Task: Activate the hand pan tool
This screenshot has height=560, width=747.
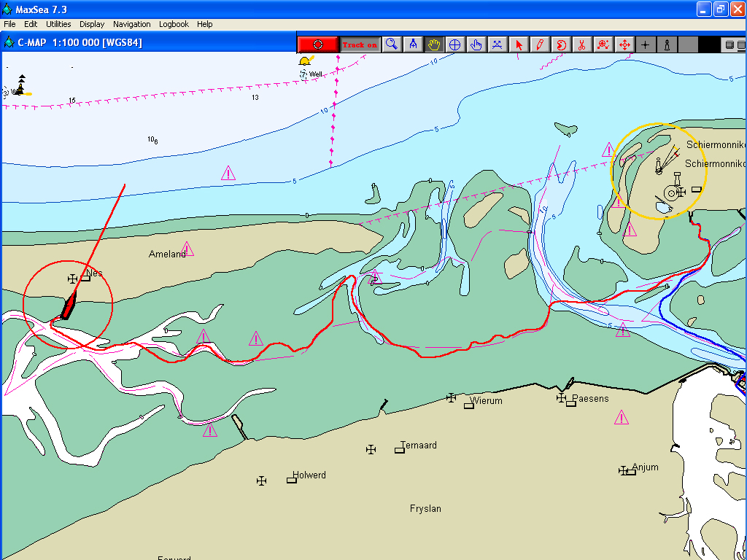Action: point(434,44)
